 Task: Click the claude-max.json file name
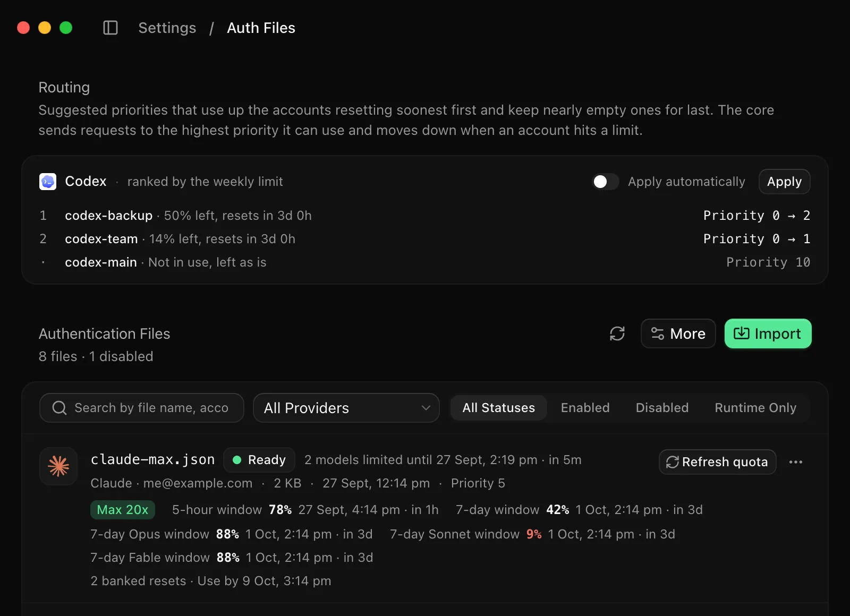[x=153, y=460]
